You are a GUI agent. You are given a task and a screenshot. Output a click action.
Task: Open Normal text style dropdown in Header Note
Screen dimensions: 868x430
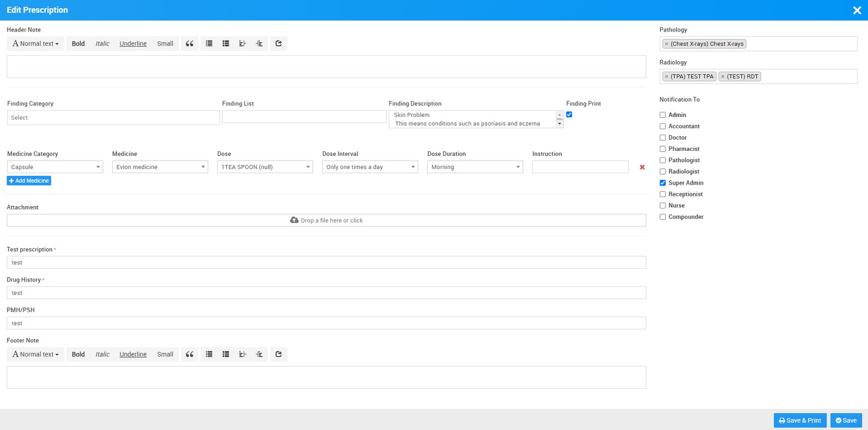(36, 44)
